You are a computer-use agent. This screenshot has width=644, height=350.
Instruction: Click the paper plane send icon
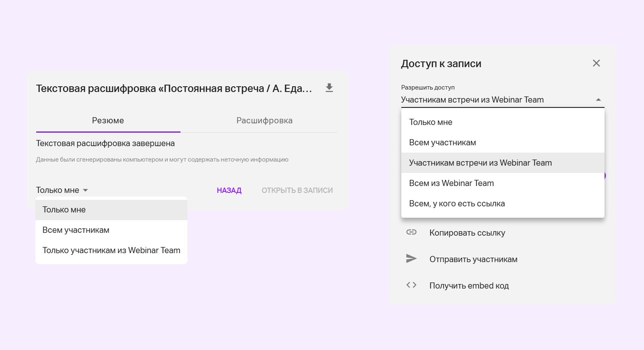(411, 259)
